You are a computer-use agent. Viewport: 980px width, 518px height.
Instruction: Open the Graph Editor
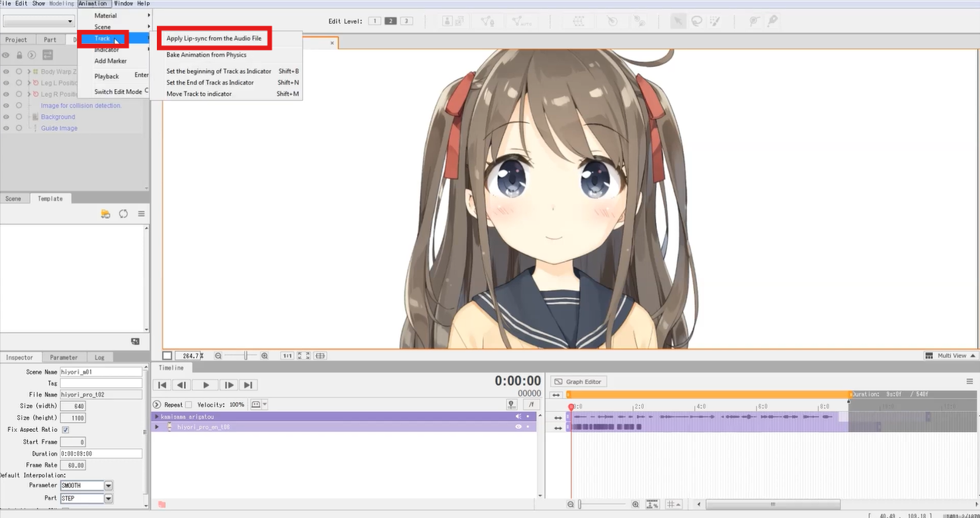[x=579, y=381]
